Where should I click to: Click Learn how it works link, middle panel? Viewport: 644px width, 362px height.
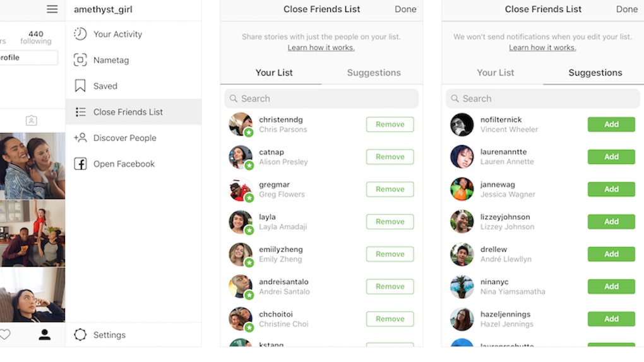point(321,47)
